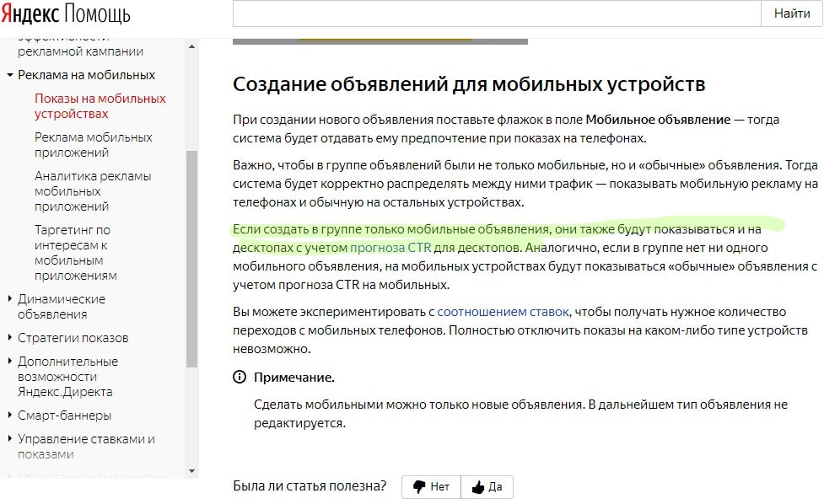Open рекламной кампании sidebar item
Screen dimensions: 824x504
[80, 51]
